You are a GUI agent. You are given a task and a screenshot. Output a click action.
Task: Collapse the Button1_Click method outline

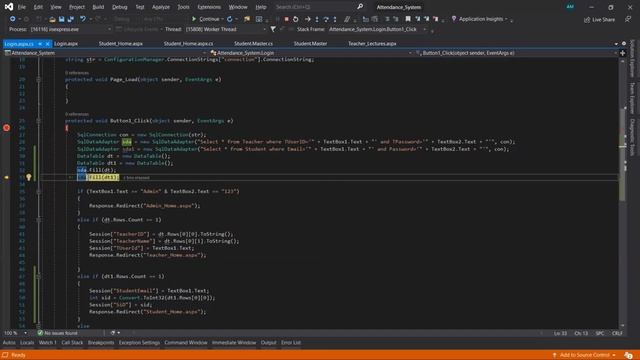click(x=38, y=121)
